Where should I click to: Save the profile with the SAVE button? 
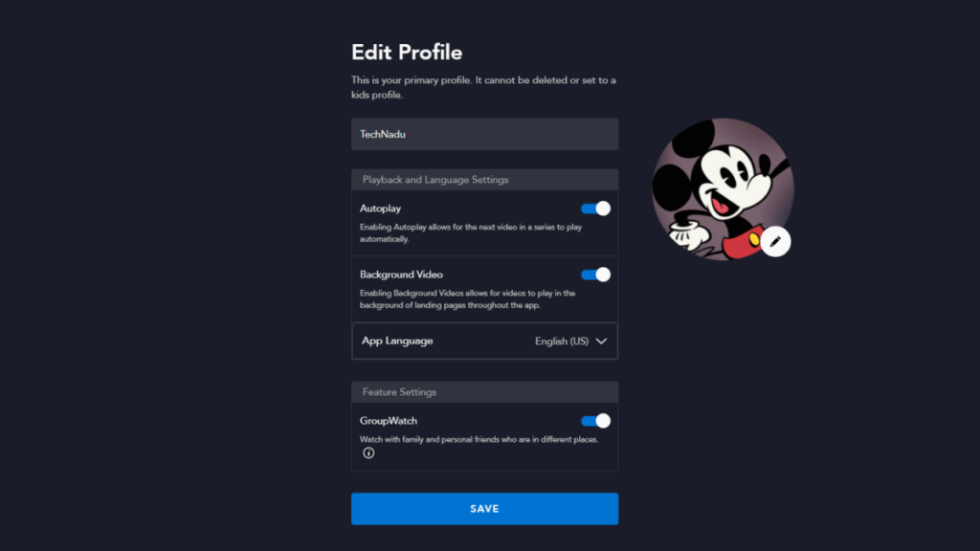[x=484, y=509]
